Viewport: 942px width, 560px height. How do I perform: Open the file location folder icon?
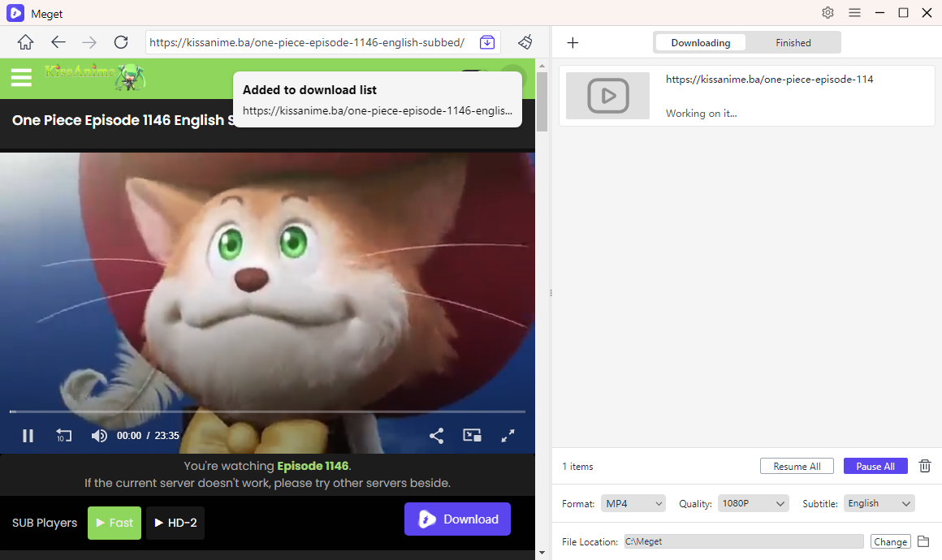click(923, 541)
